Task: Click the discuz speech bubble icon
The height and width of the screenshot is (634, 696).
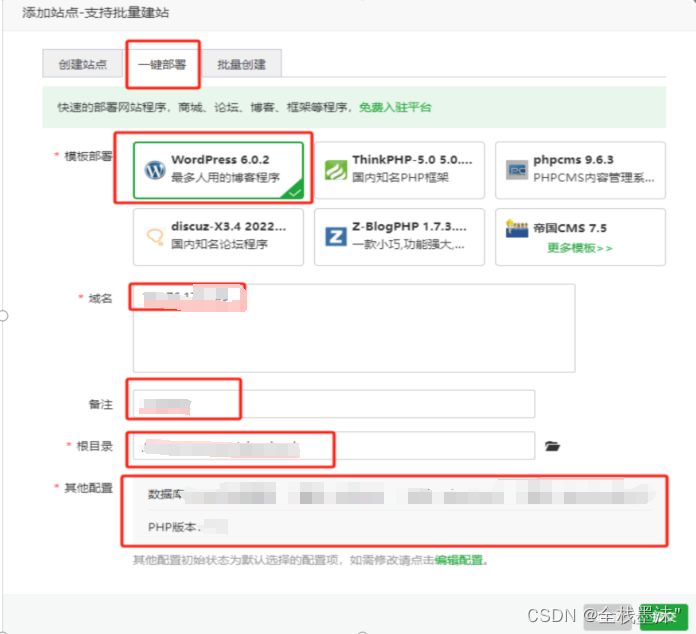Action: click(155, 236)
